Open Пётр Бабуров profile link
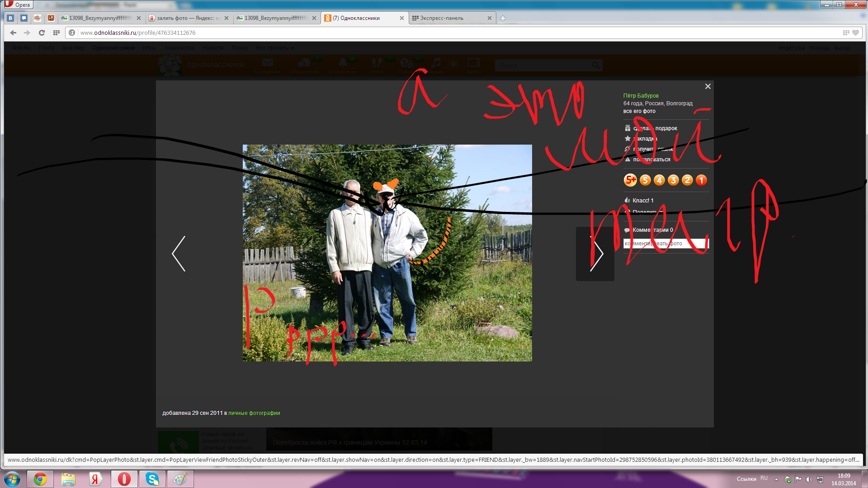The width and height of the screenshot is (868, 488). coord(641,96)
